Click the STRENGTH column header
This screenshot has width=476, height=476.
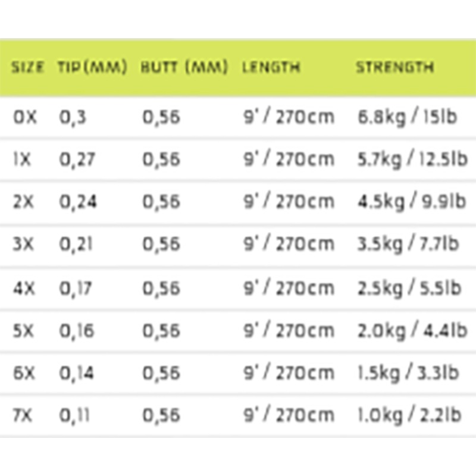(x=394, y=67)
